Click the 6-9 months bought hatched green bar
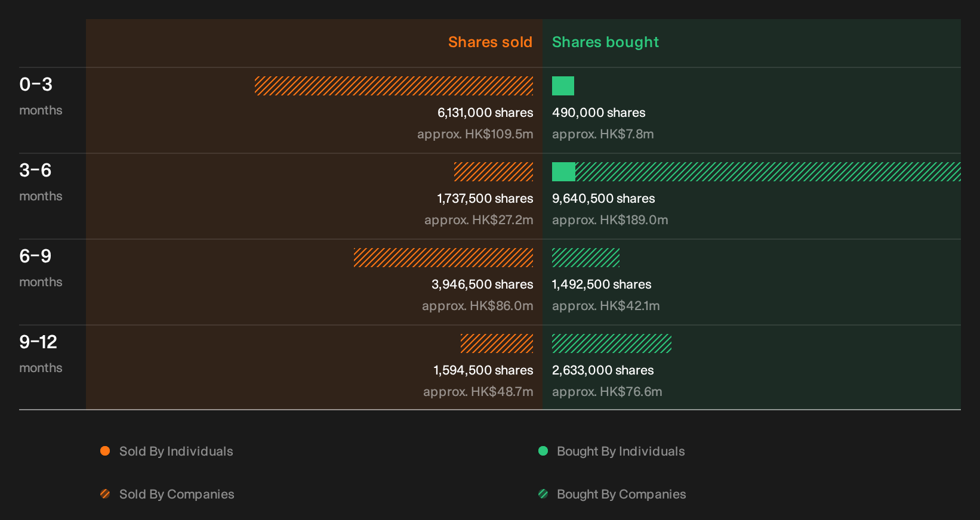This screenshot has width=980, height=520. pos(585,258)
